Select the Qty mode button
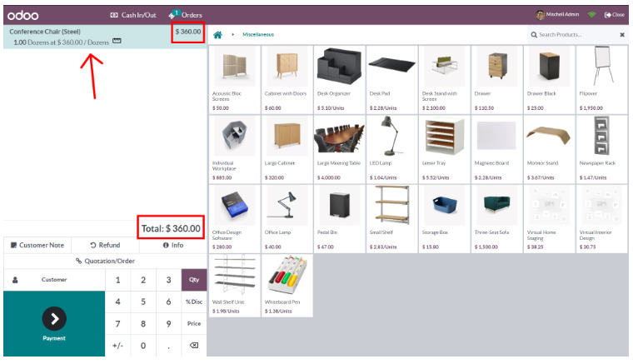This screenshot has height=364, width=633. tap(194, 281)
